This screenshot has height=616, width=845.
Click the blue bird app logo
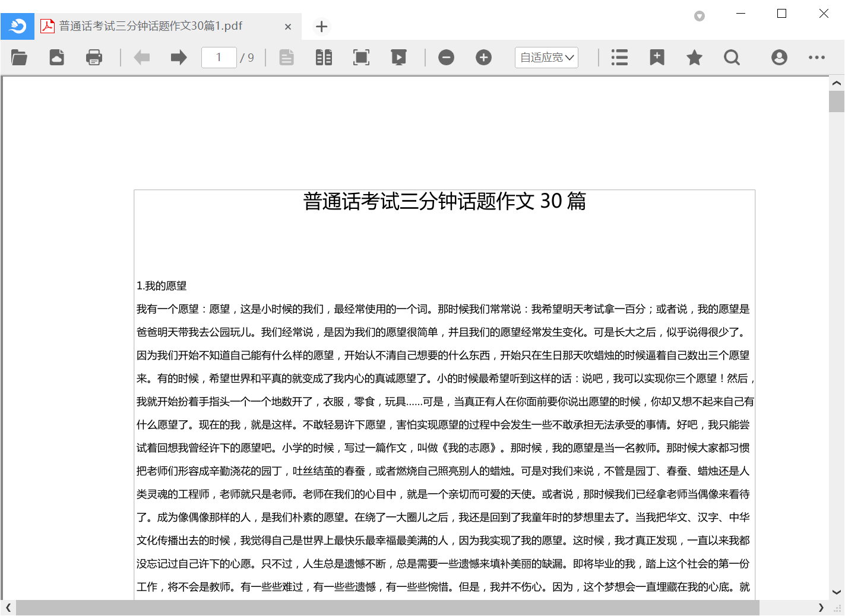point(18,26)
